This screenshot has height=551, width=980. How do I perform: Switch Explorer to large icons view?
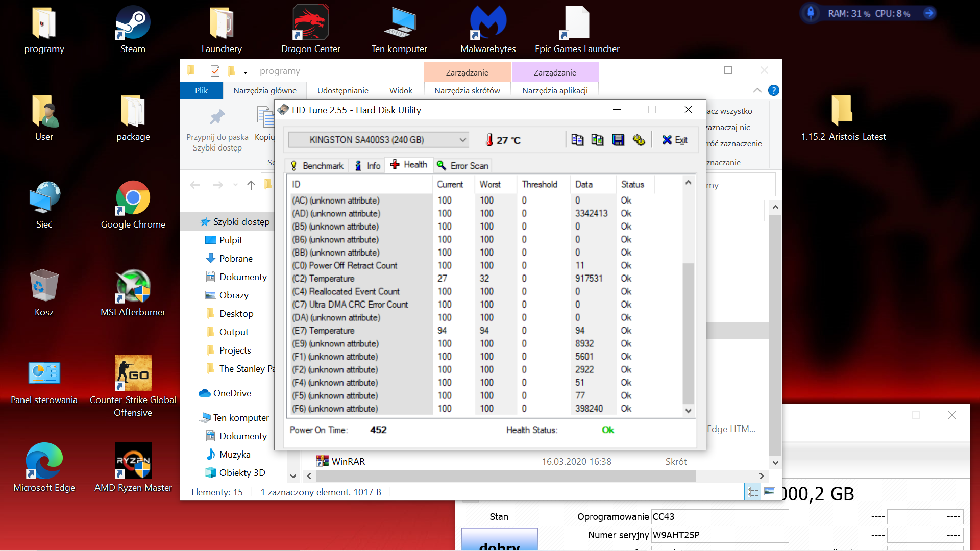(770, 492)
